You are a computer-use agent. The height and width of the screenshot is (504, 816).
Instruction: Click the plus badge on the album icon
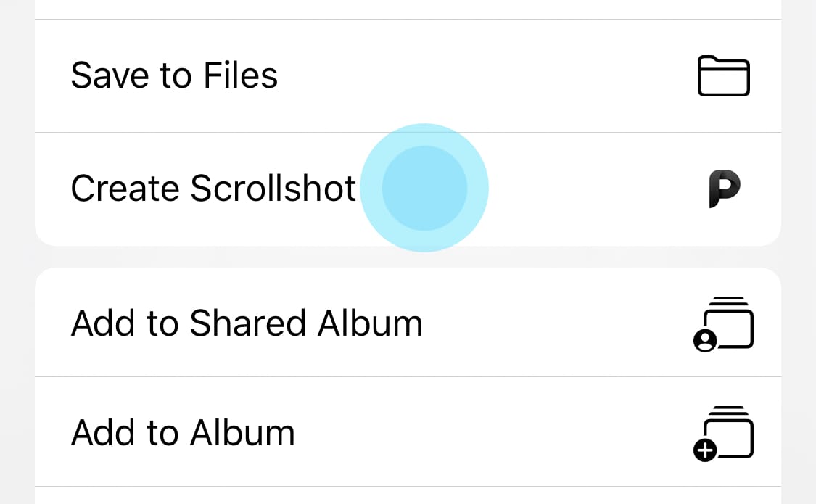(x=704, y=451)
